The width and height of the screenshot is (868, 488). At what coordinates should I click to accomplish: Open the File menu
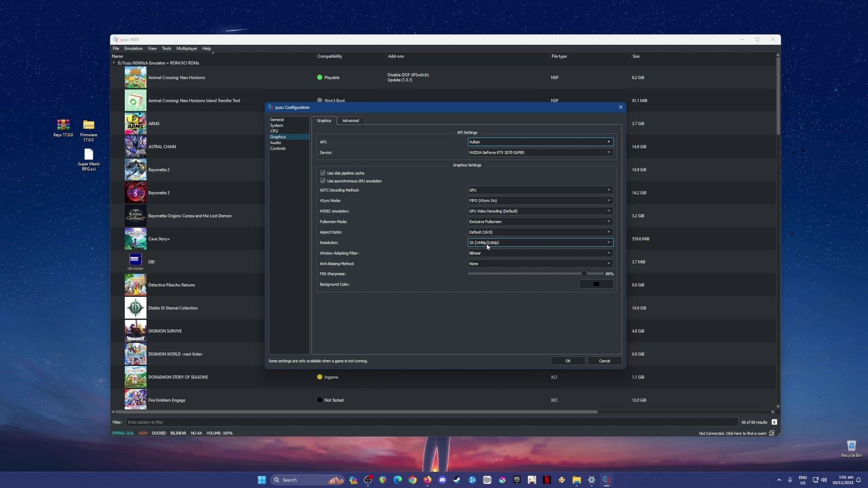coord(116,48)
